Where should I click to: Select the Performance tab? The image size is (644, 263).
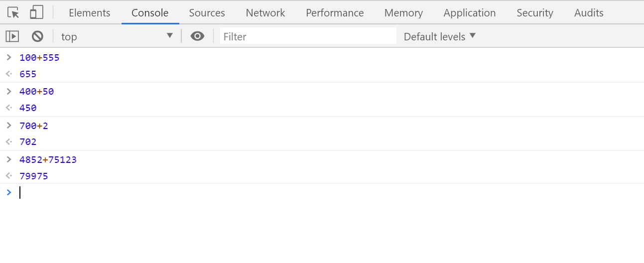(335, 13)
